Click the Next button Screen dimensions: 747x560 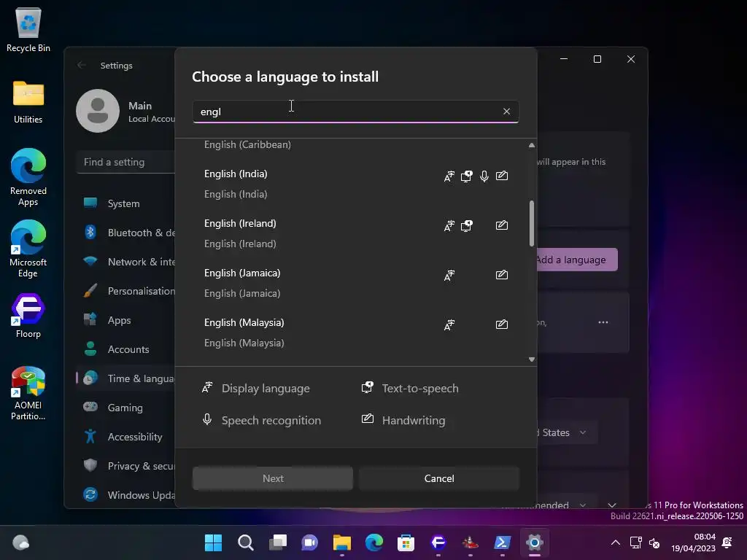click(x=273, y=478)
